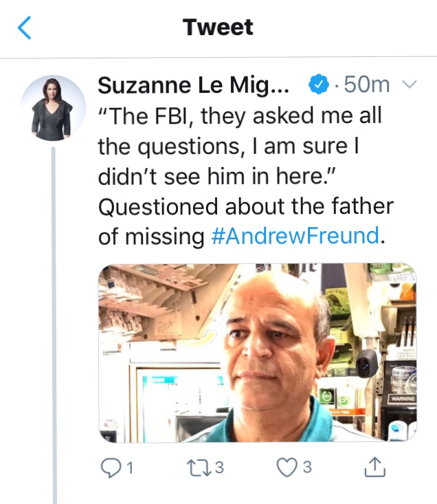
Task: Reply using the speech bubble icon
Action: pos(110,468)
